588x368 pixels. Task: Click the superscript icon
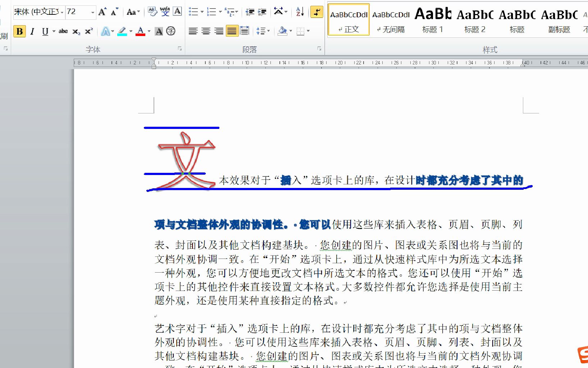pos(88,31)
